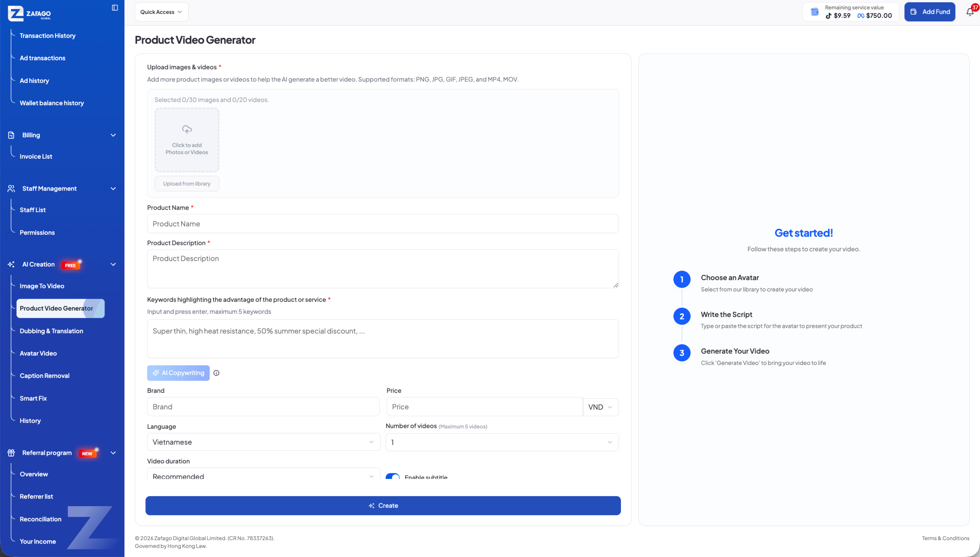The height and width of the screenshot is (557, 980).
Task: Collapse the AI Creation chevron
Action: tap(113, 264)
